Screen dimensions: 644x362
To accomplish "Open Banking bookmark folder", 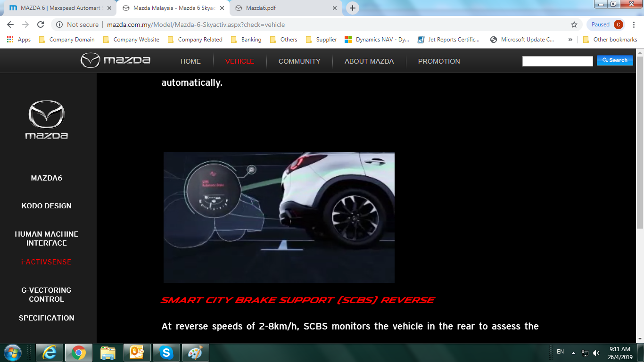I will 246,40.
